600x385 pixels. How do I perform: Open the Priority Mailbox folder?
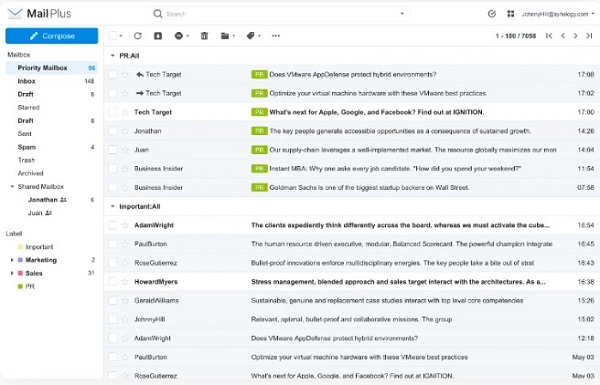point(52,68)
